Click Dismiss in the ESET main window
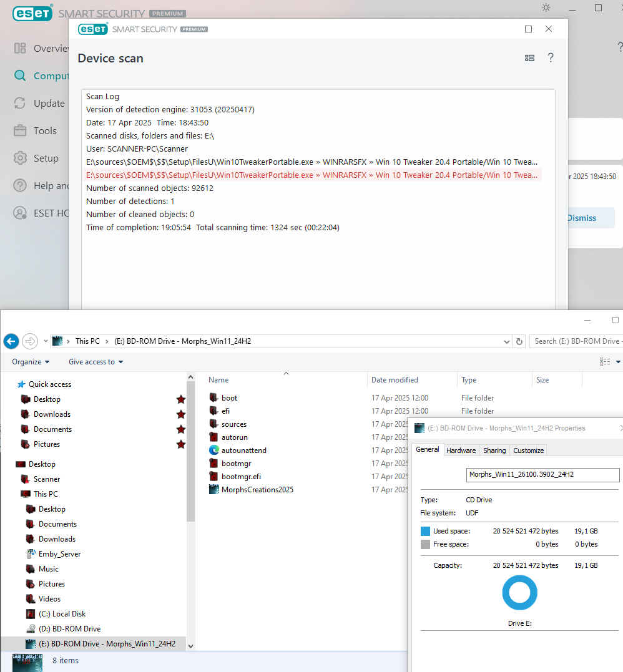The image size is (623, 672). (x=582, y=218)
